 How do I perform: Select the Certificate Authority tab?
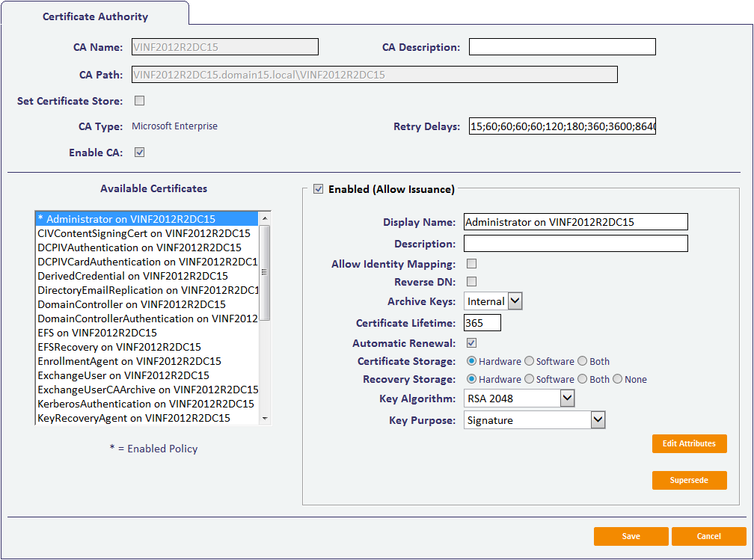[x=95, y=16]
